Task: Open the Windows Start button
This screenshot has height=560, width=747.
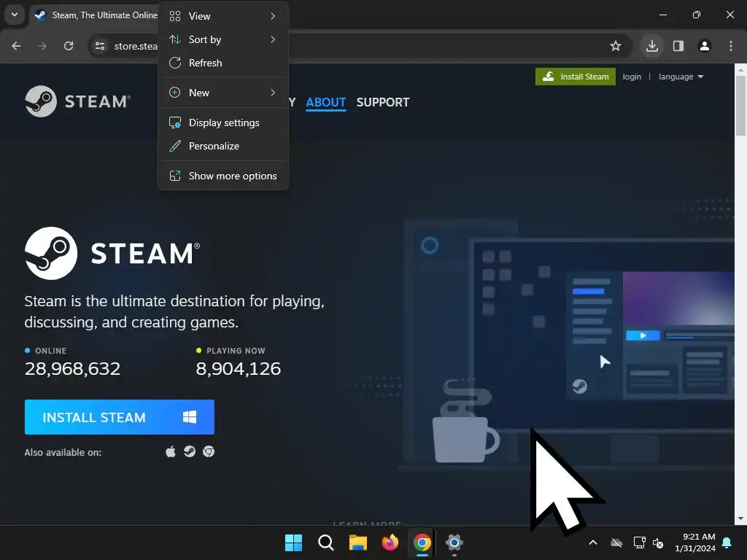Action: point(293,542)
